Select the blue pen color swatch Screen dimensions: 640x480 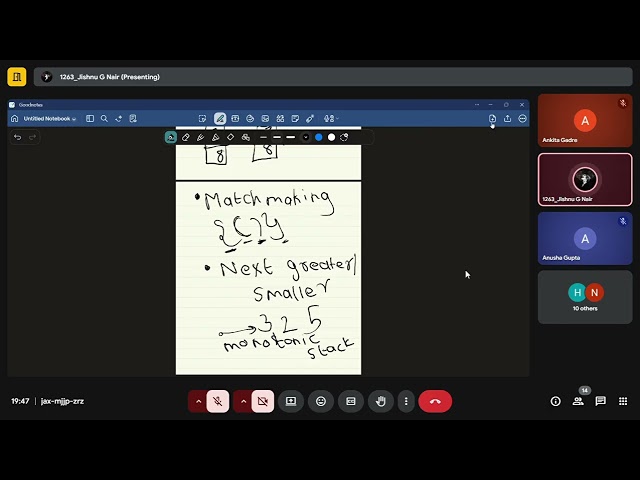tap(319, 137)
